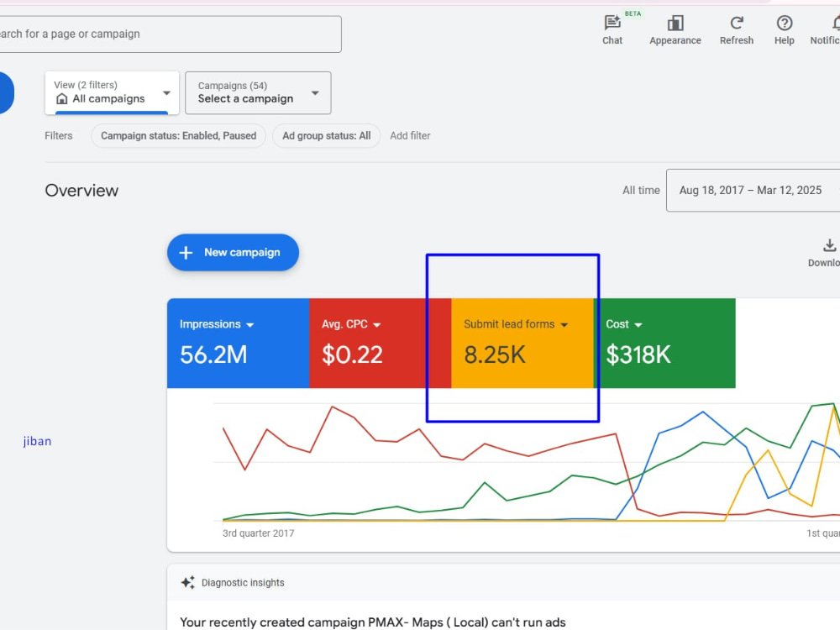Screen dimensions: 840x630
Task: Click Add filter
Action: pyautogui.click(x=410, y=135)
